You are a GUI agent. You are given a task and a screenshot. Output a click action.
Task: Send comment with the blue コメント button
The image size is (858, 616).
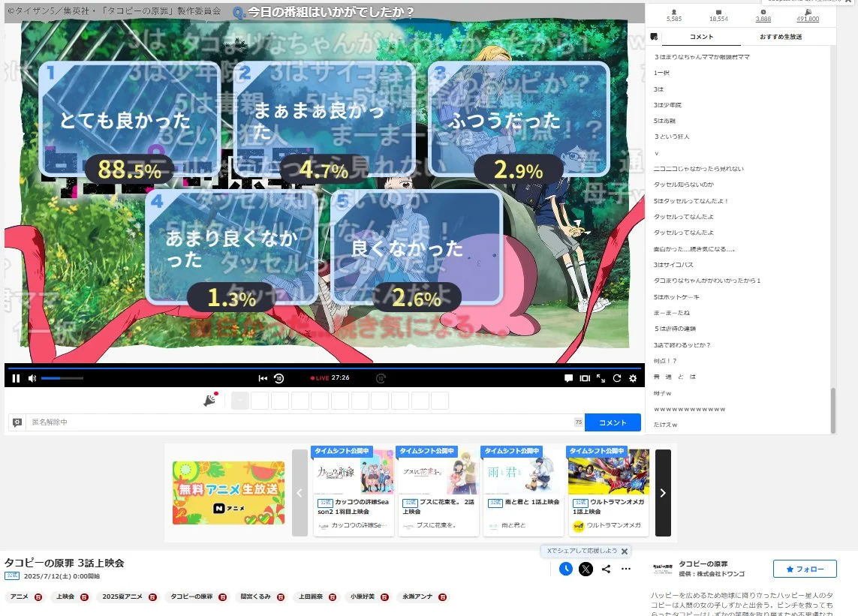(x=613, y=422)
